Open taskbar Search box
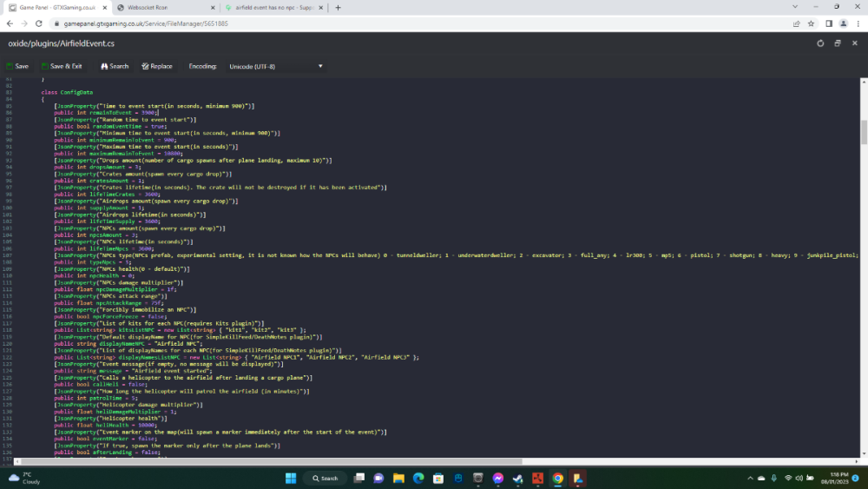This screenshot has height=489, width=868. [x=325, y=478]
